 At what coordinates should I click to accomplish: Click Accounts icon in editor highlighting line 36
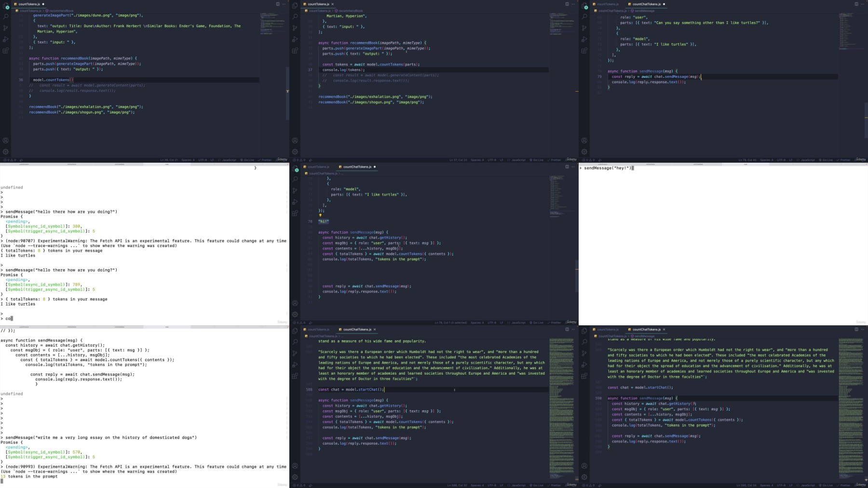(x=6, y=140)
